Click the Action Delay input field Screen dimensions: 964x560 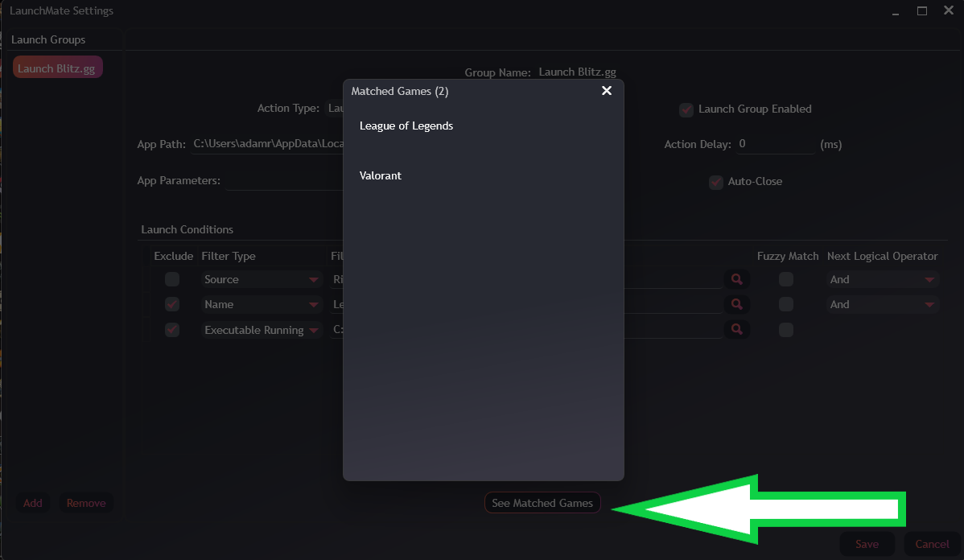[x=775, y=145]
